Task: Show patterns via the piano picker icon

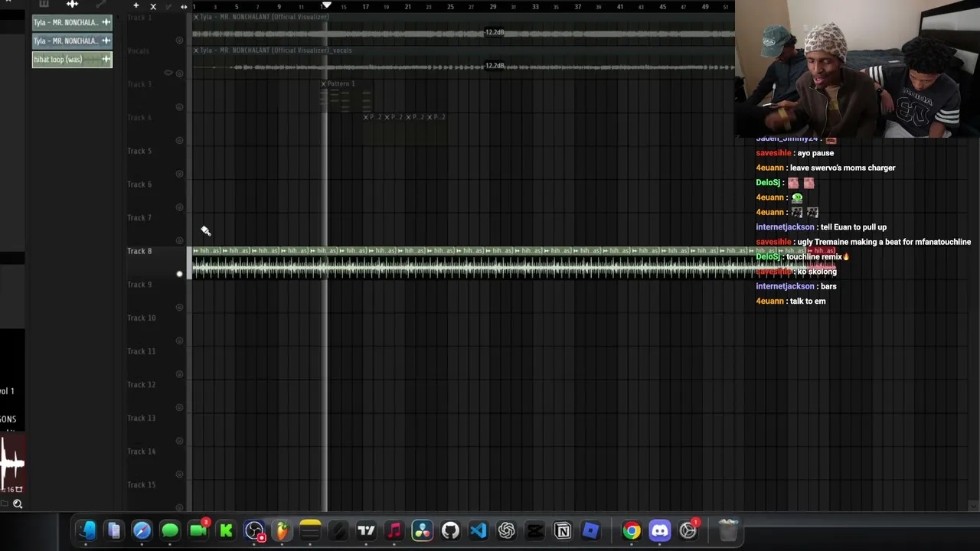Action: tap(44, 4)
